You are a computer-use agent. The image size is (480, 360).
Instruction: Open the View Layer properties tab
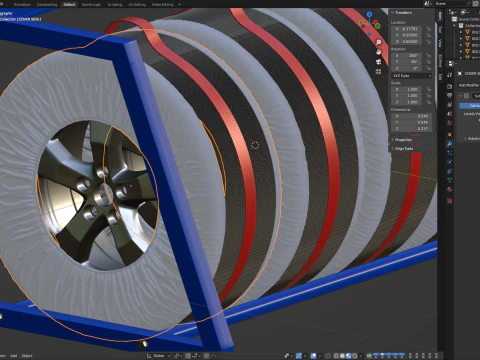[x=449, y=105]
